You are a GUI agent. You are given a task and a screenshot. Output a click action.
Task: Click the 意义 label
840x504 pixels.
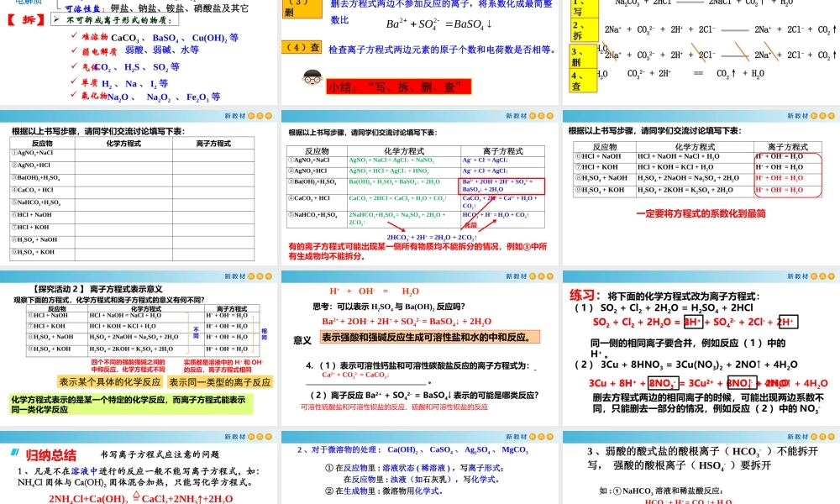pos(302,340)
